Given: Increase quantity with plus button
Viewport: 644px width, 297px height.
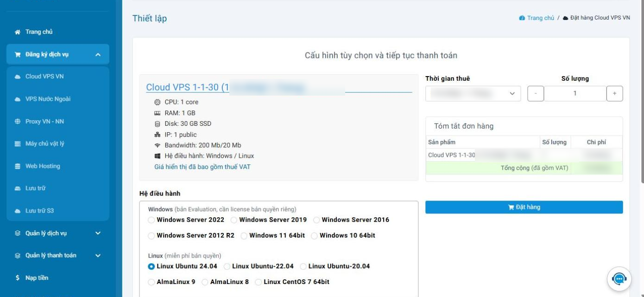Looking at the screenshot, I should click(x=615, y=94).
